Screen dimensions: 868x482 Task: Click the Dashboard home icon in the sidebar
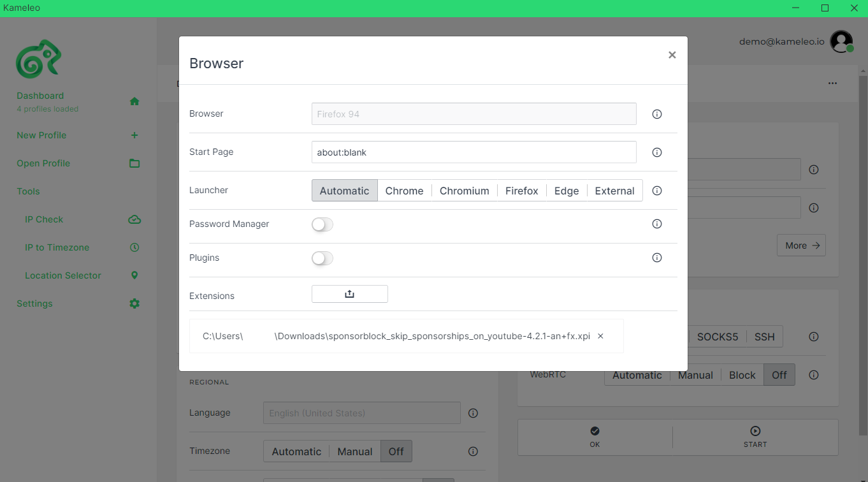(x=134, y=101)
